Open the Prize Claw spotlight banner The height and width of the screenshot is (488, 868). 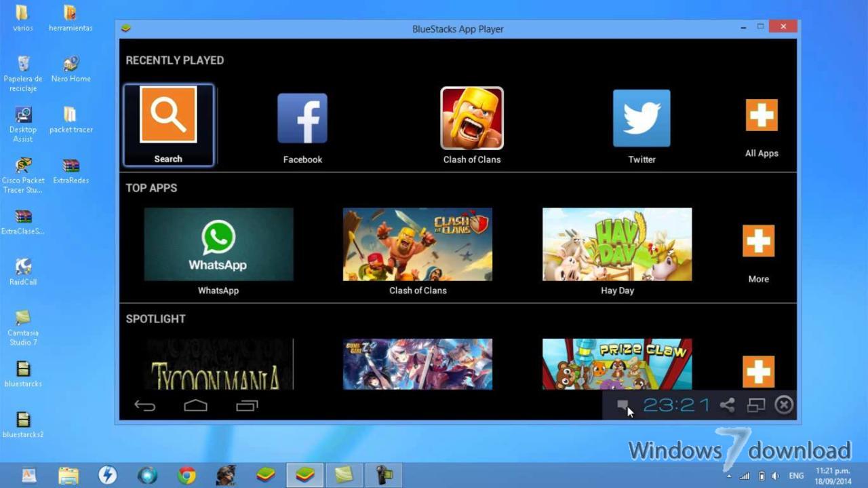tap(617, 364)
